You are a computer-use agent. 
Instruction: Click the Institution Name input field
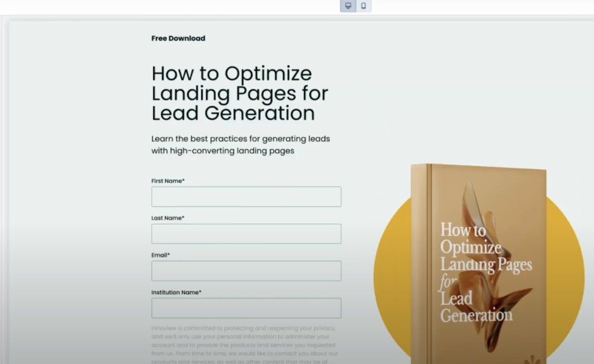click(246, 308)
